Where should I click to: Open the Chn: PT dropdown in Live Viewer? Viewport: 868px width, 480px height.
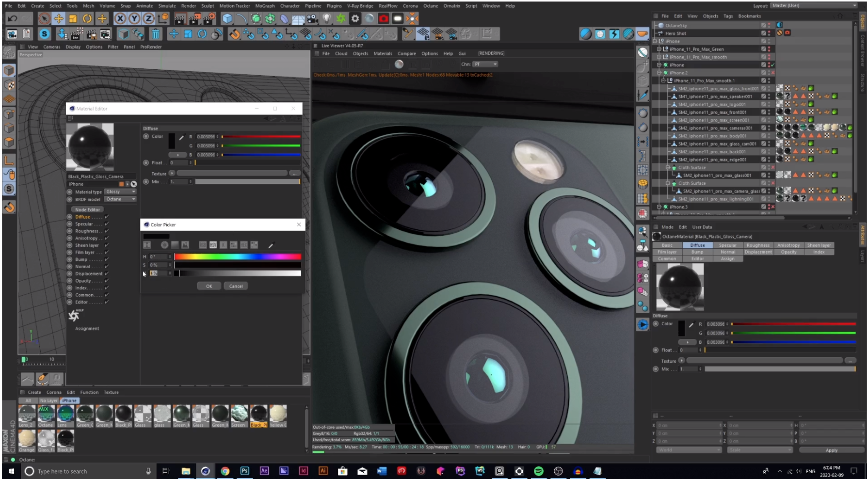click(485, 64)
